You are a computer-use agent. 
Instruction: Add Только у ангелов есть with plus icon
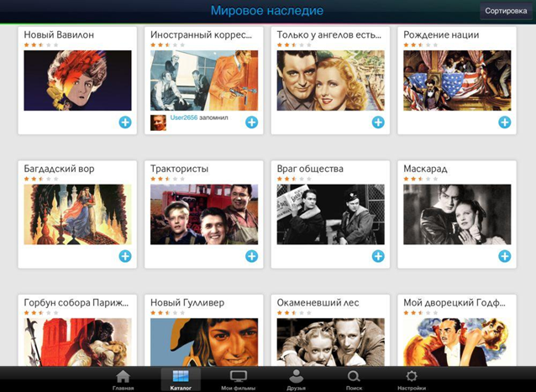pyautogui.click(x=378, y=123)
